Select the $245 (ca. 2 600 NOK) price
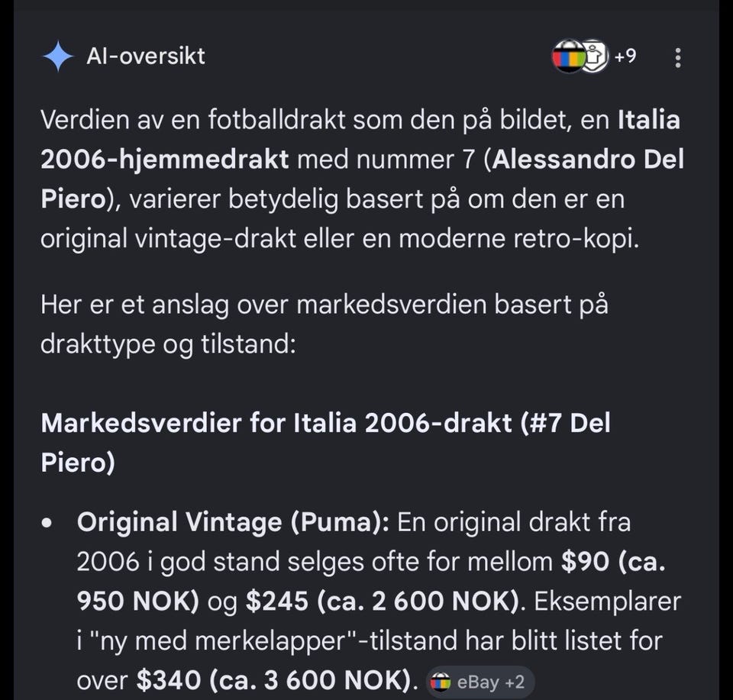The height and width of the screenshot is (700, 733). (x=383, y=602)
